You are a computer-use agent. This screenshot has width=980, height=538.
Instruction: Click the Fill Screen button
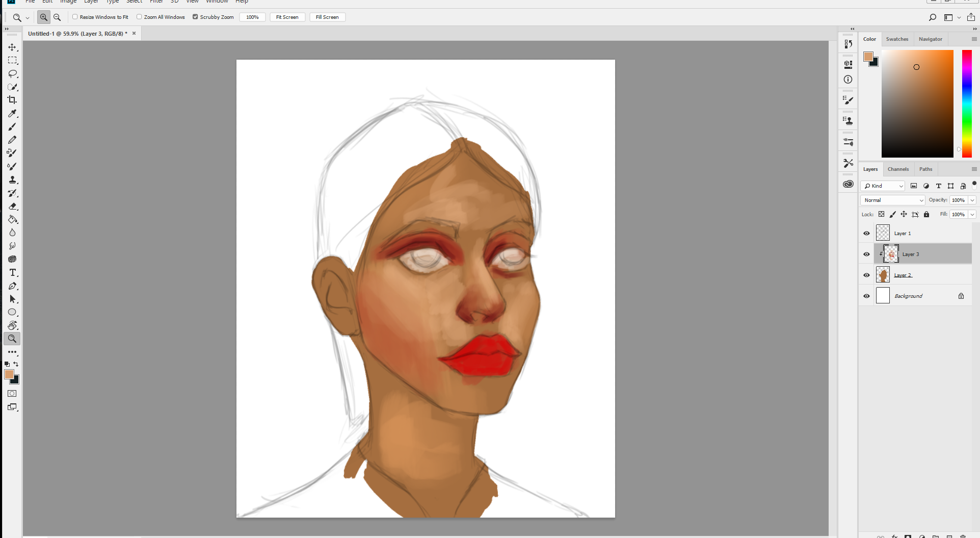click(327, 17)
